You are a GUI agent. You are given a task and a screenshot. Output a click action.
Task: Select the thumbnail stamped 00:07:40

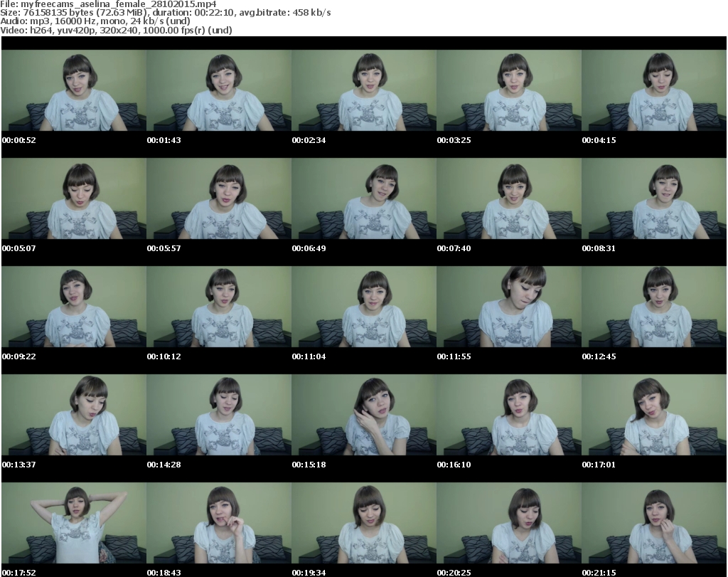coord(509,198)
